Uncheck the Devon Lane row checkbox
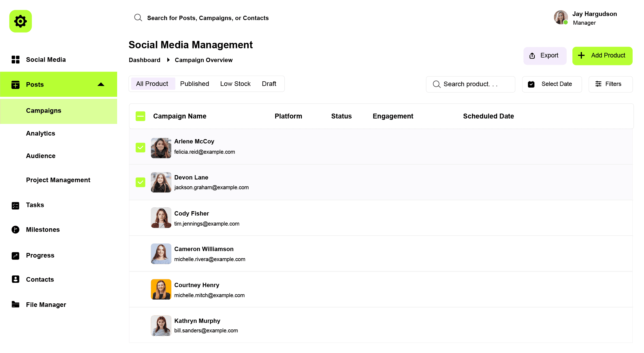Screen dimensions: 644x353 click(140, 182)
